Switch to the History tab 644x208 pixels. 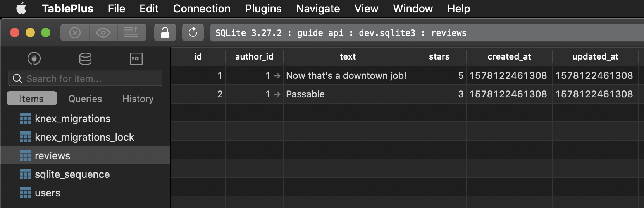point(138,99)
